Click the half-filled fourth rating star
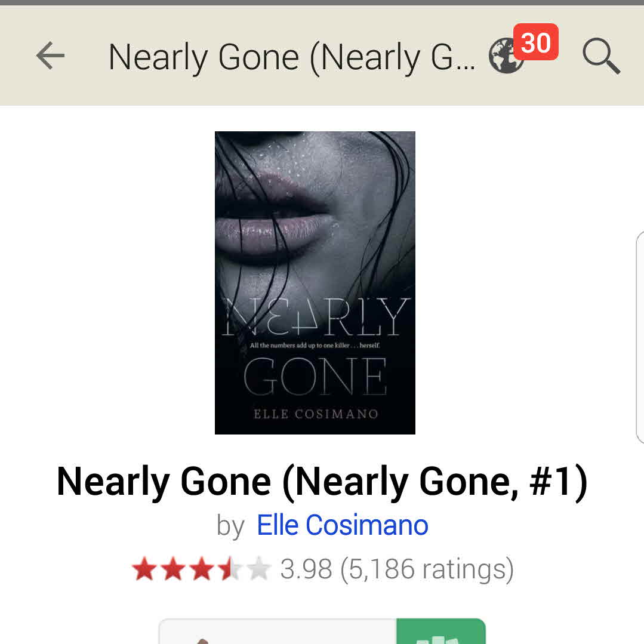 pos(230,569)
